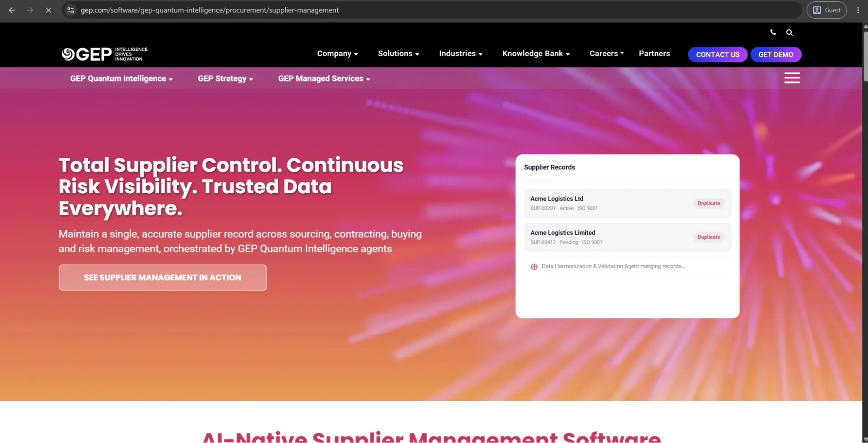The height and width of the screenshot is (443, 868).
Task: Expand the Company dropdown menu
Action: point(337,53)
